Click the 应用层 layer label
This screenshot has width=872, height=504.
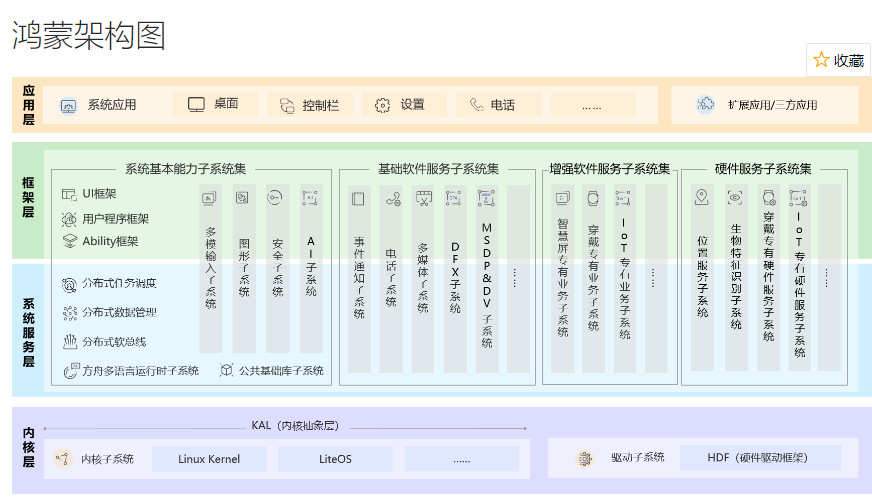tap(28, 105)
